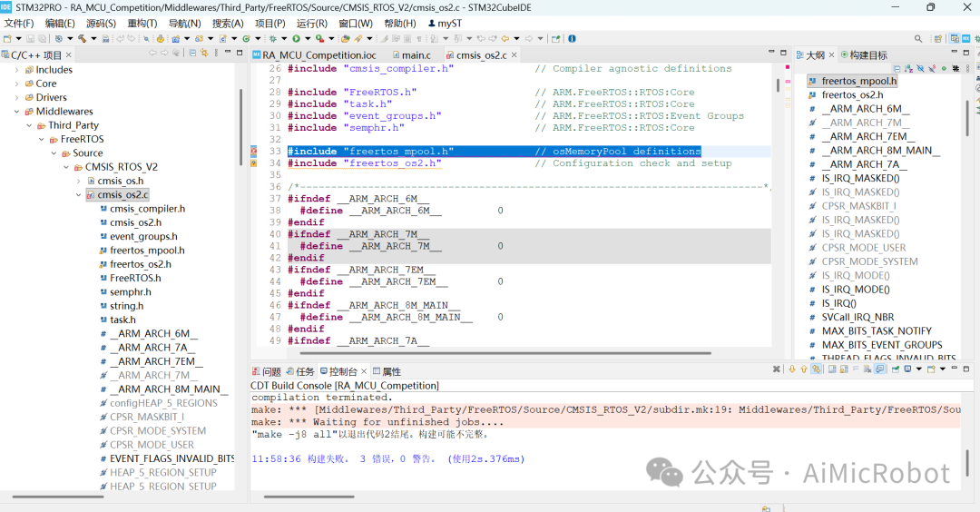Image resolution: width=980 pixels, height=512 pixels.
Task: Switch to the C/C++ perspective icon
Action: [x=955, y=38]
